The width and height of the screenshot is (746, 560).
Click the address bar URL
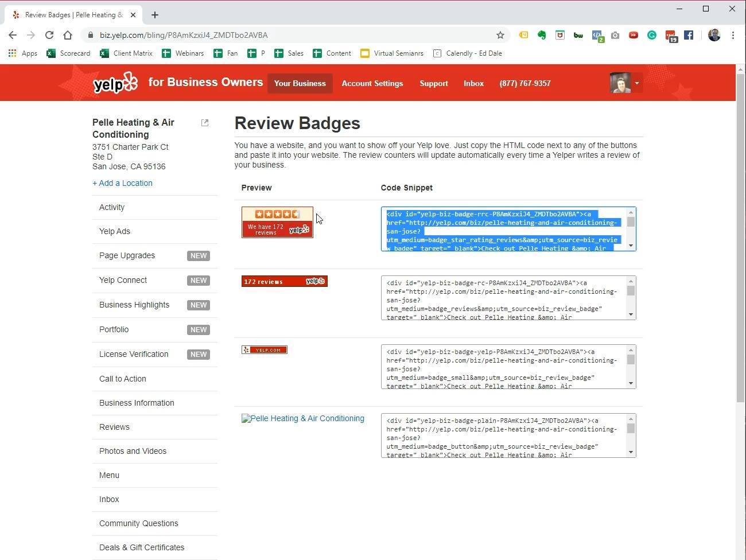tap(184, 35)
